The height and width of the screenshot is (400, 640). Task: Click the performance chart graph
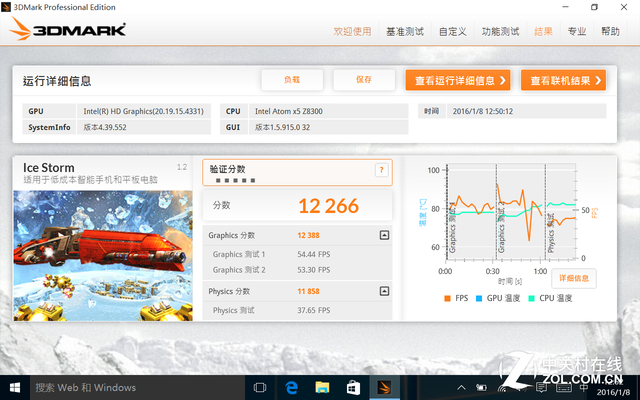pos(510,212)
